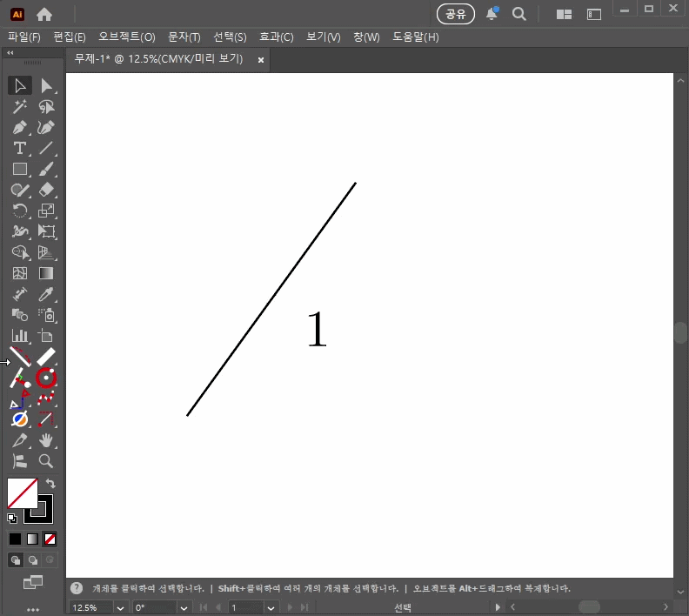This screenshot has width=689, height=616.
Task: Set paint mode to None
Action: point(50,539)
